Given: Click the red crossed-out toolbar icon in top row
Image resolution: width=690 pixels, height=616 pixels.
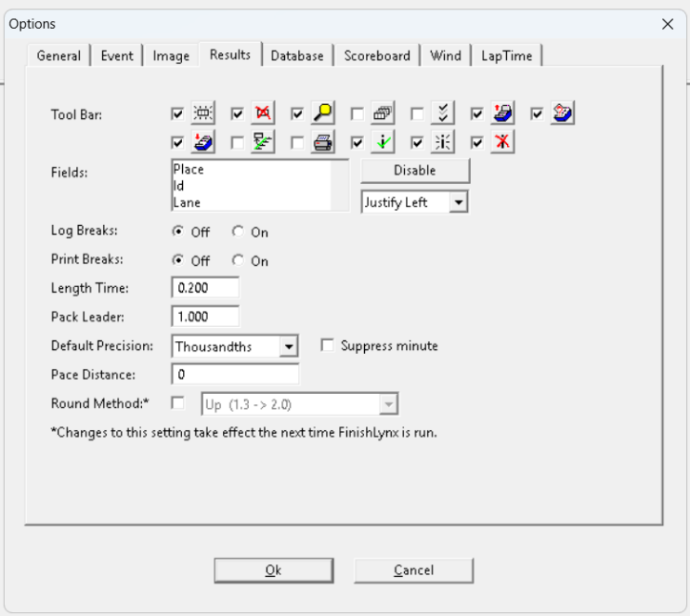Looking at the screenshot, I should 263,113.
